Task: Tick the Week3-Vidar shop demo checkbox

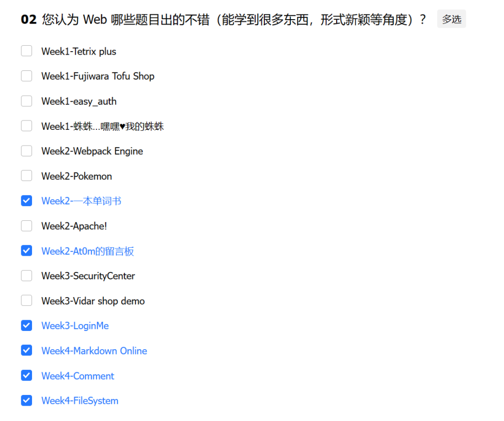Action: [27, 301]
